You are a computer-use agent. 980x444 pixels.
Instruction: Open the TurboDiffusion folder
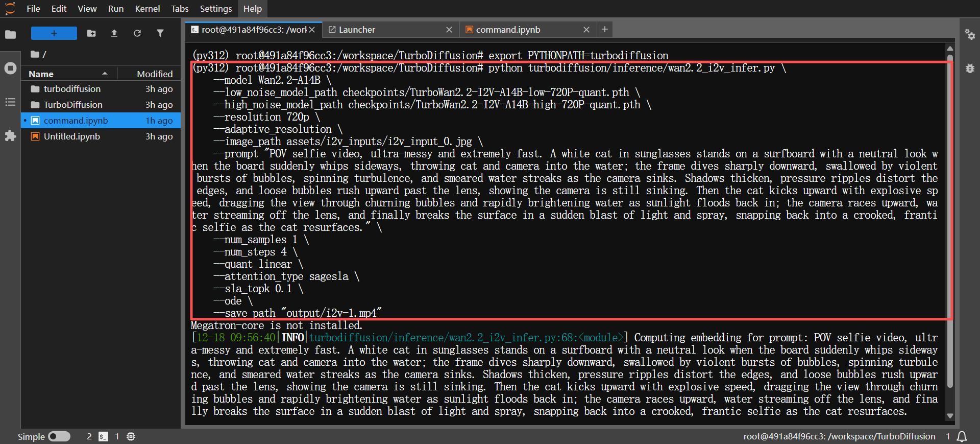tap(73, 105)
